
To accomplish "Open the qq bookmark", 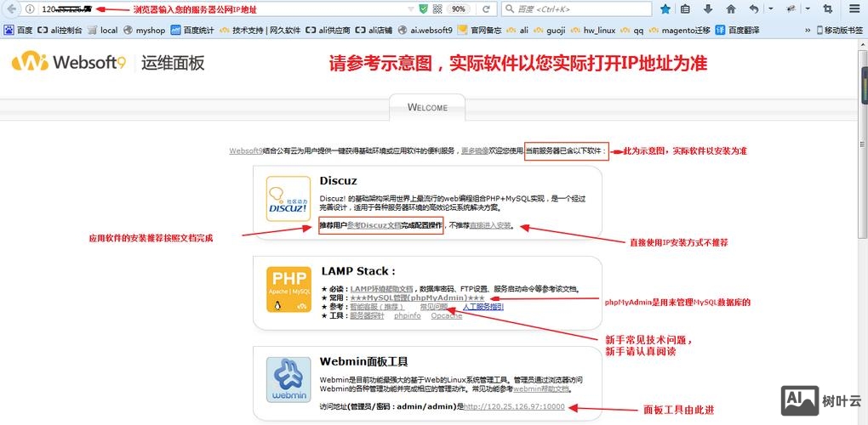I will coord(632,31).
